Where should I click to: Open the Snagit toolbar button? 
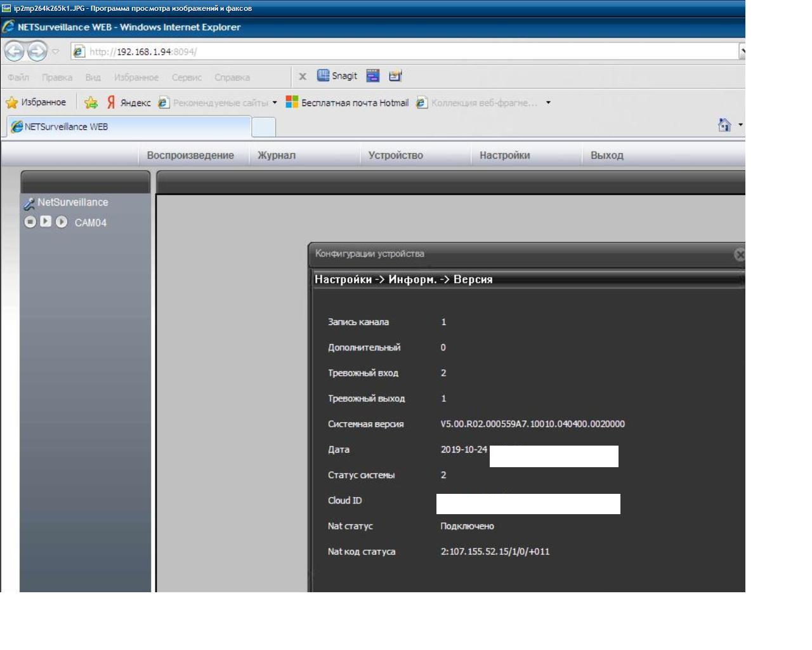(337, 76)
